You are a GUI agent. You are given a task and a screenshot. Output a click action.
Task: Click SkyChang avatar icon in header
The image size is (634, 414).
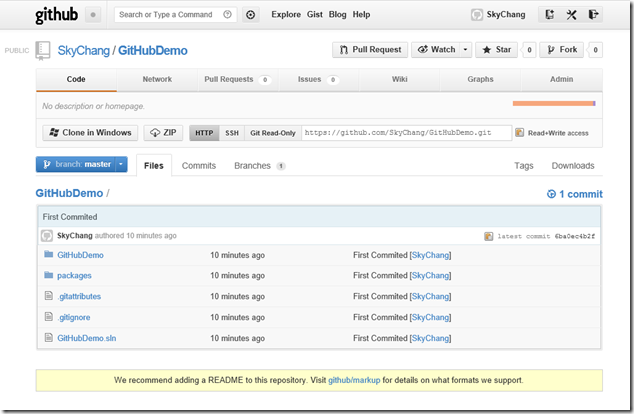pos(477,15)
